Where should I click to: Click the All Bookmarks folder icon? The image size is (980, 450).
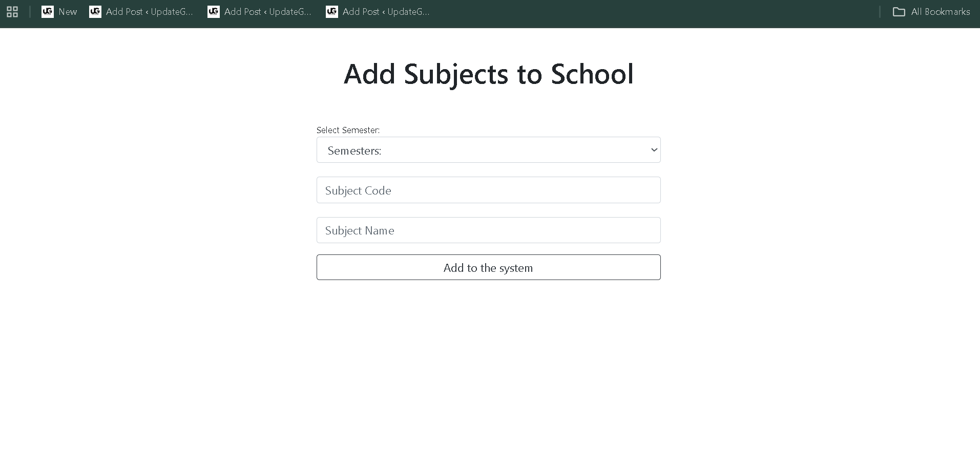click(x=899, y=12)
